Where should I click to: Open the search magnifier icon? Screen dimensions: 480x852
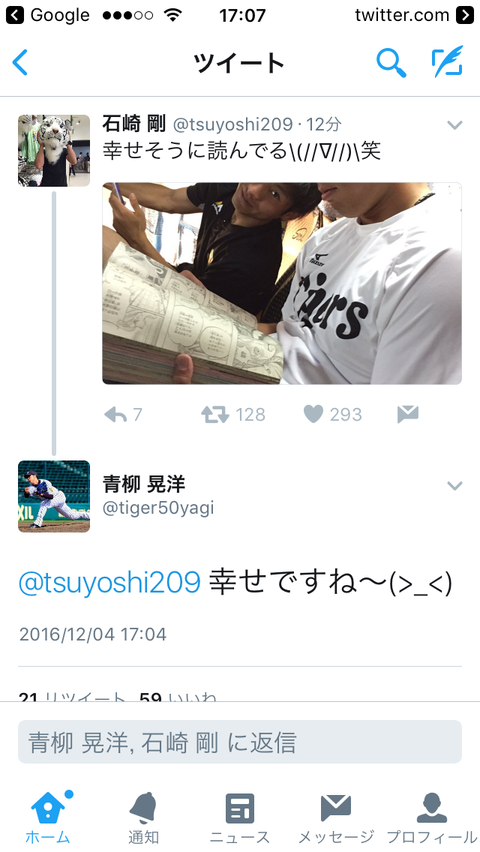[x=391, y=62]
